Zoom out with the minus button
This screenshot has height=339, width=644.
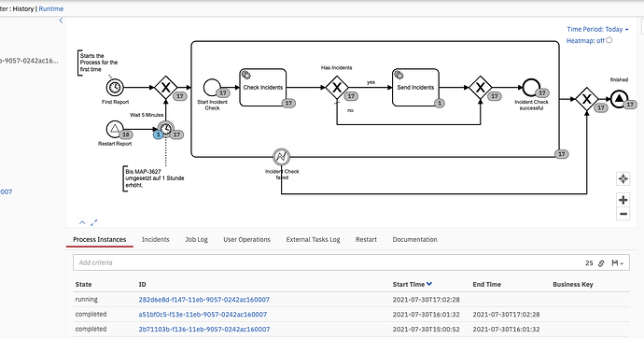[623, 214]
